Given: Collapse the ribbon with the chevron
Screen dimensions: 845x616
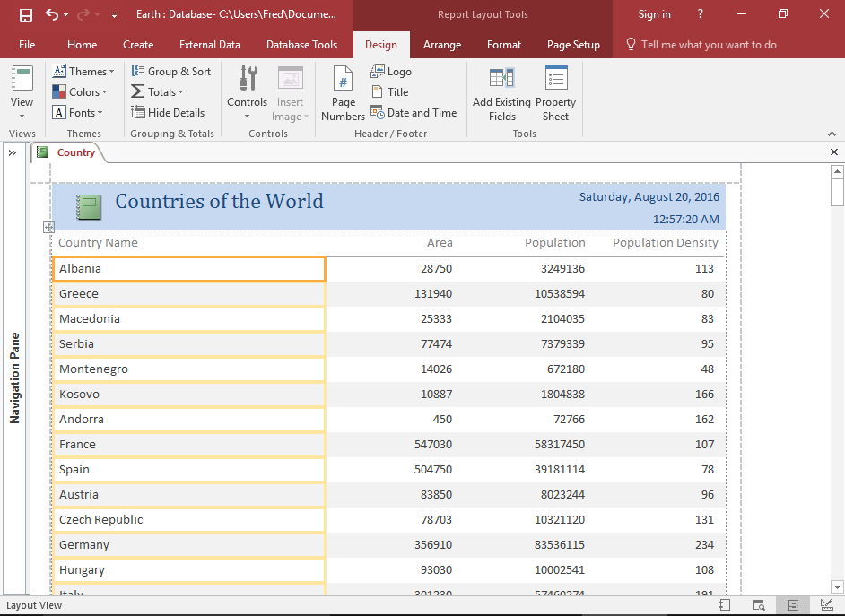Looking at the screenshot, I should [x=832, y=133].
